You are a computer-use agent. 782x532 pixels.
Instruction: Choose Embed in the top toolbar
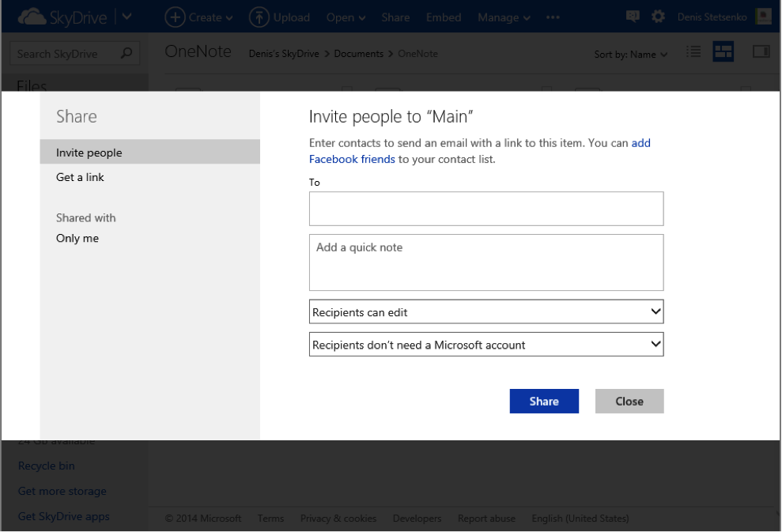click(x=444, y=17)
